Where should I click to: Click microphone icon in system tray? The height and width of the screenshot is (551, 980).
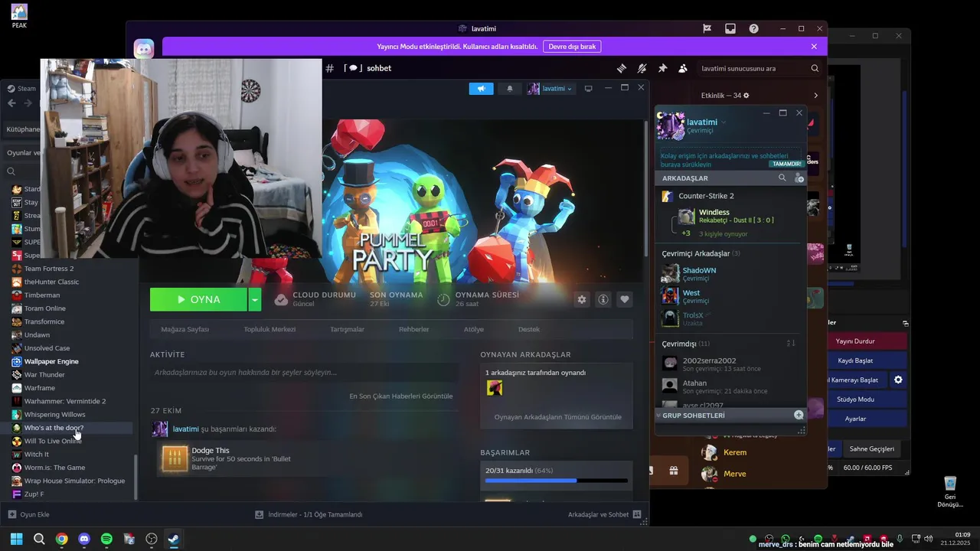900,539
